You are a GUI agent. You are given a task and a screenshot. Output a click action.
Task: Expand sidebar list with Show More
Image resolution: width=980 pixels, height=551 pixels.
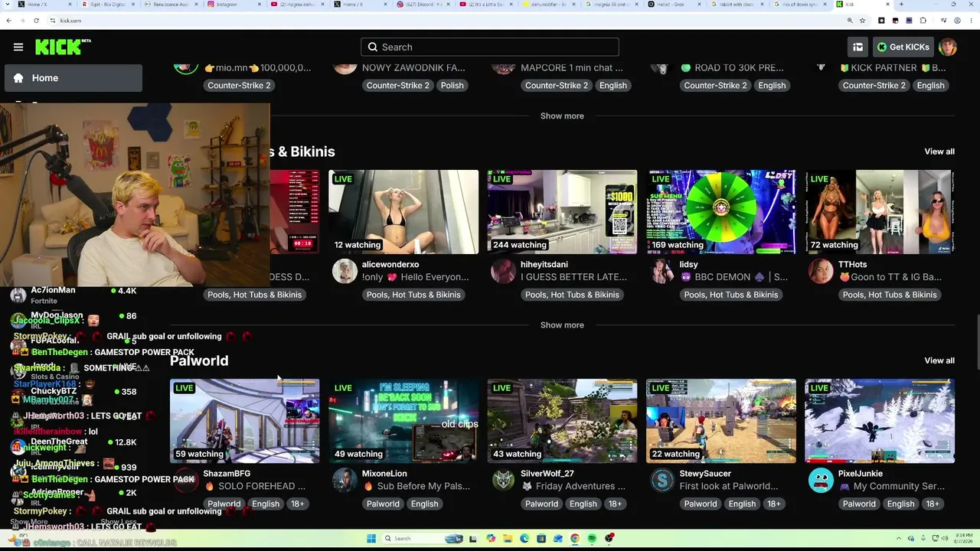[29, 522]
